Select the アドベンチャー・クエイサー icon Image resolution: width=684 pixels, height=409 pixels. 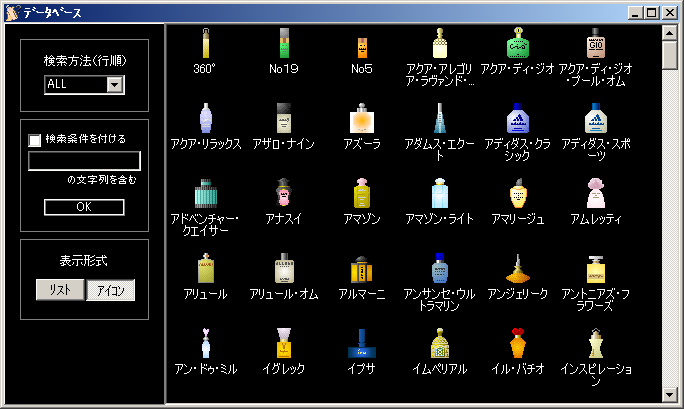205,194
